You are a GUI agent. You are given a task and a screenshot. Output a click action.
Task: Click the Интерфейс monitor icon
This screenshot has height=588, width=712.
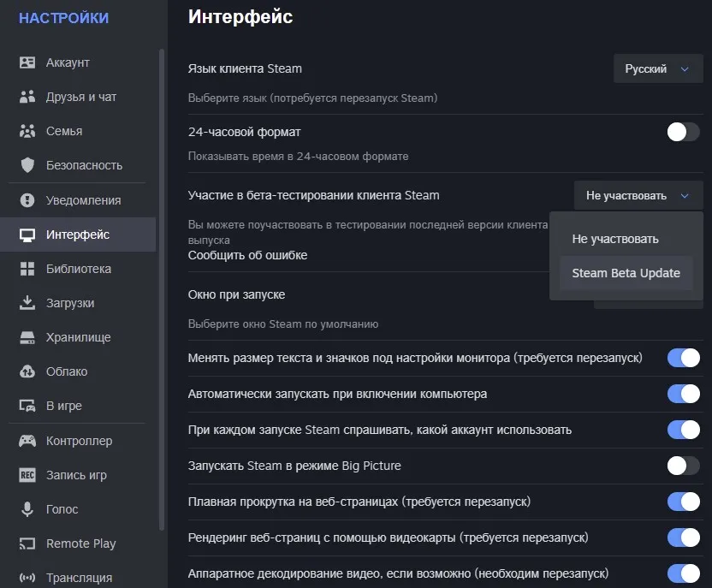tap(27, 235)
